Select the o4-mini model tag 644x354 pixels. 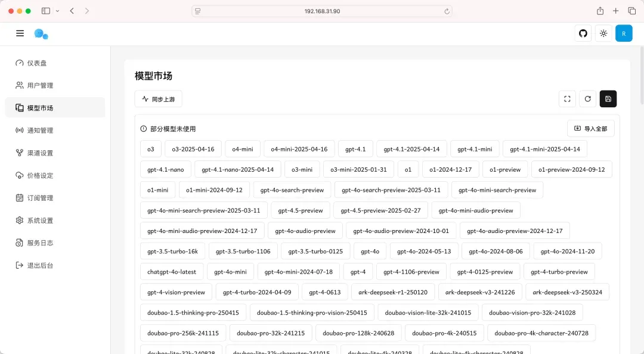tap(242, 148)
